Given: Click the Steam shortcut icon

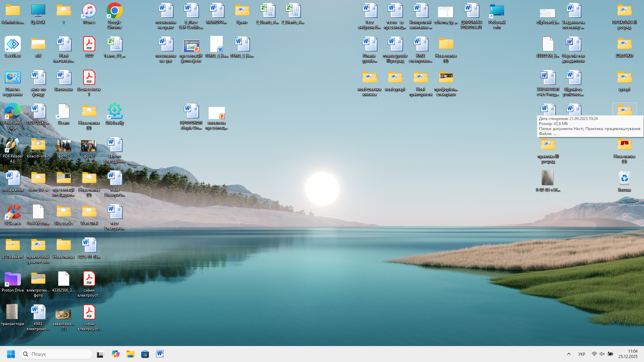Looking at the screenshot, I should [63, 112].
